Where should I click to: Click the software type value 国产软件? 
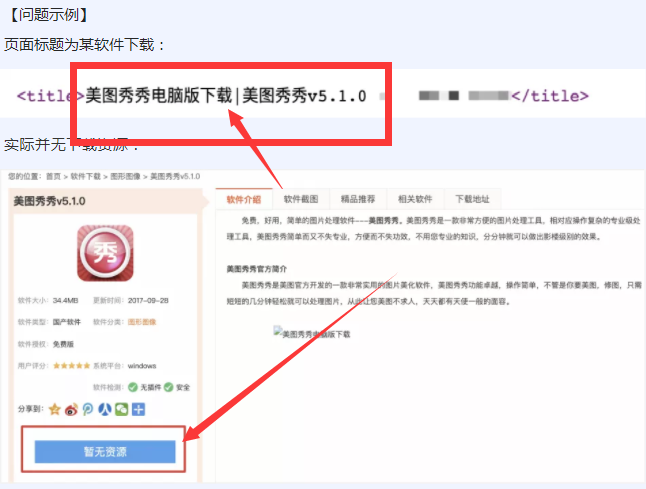coord(67,322)
